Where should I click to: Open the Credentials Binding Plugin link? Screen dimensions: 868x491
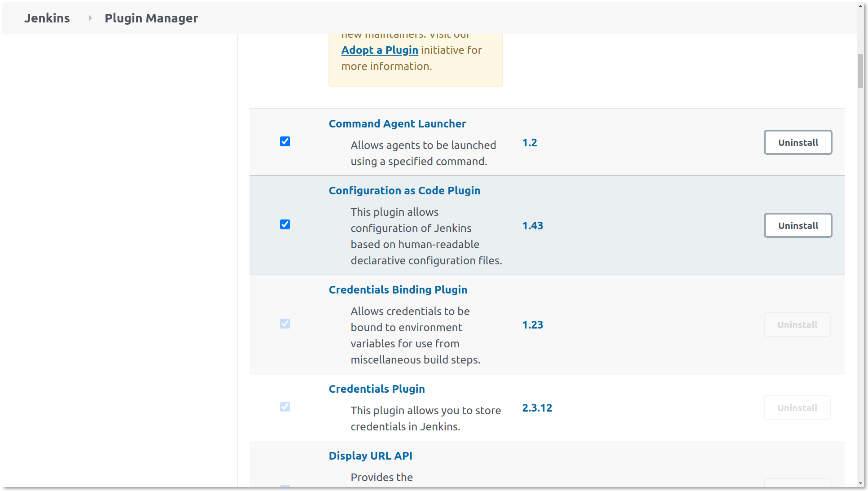point(398,289)
